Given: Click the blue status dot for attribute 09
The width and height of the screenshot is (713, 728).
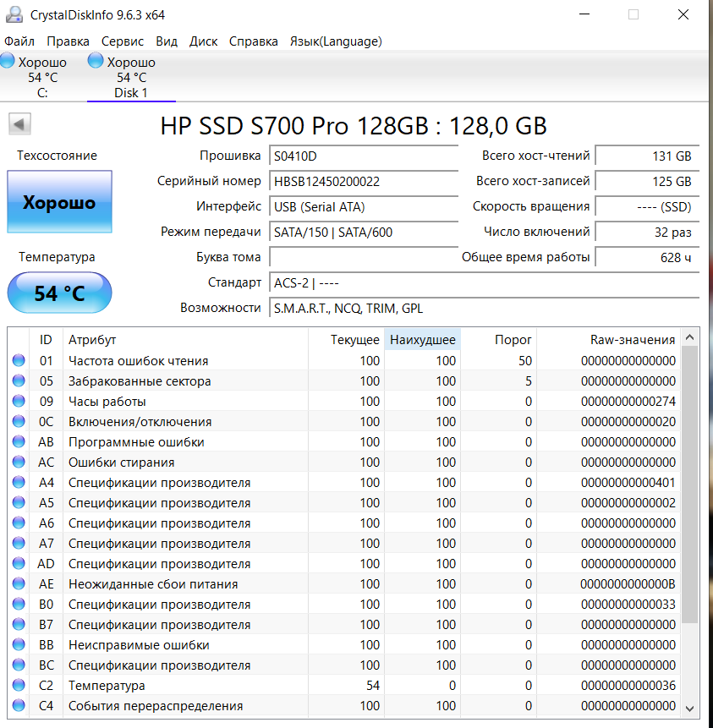Looking at the screenshot, I should coord(19,401).
